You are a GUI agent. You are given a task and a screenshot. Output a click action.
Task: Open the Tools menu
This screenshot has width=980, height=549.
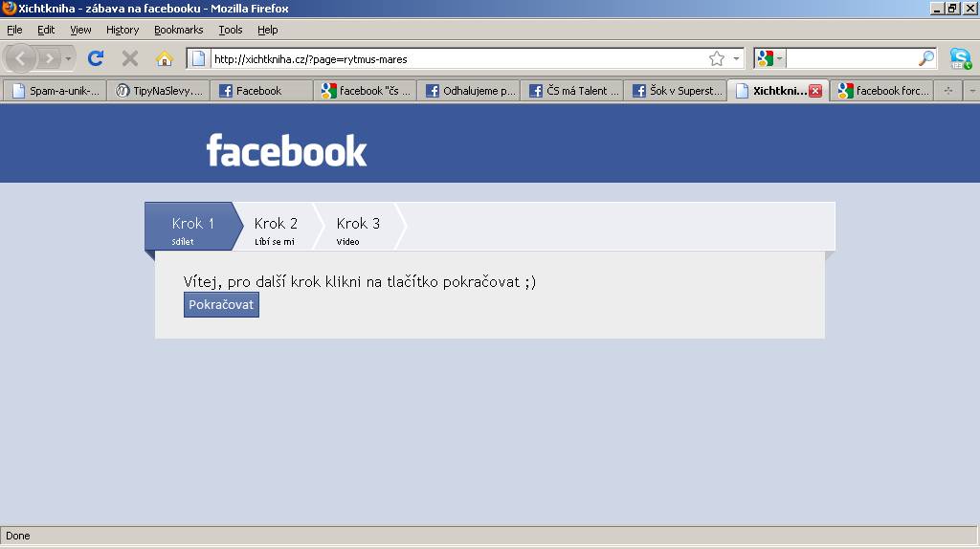230,30
